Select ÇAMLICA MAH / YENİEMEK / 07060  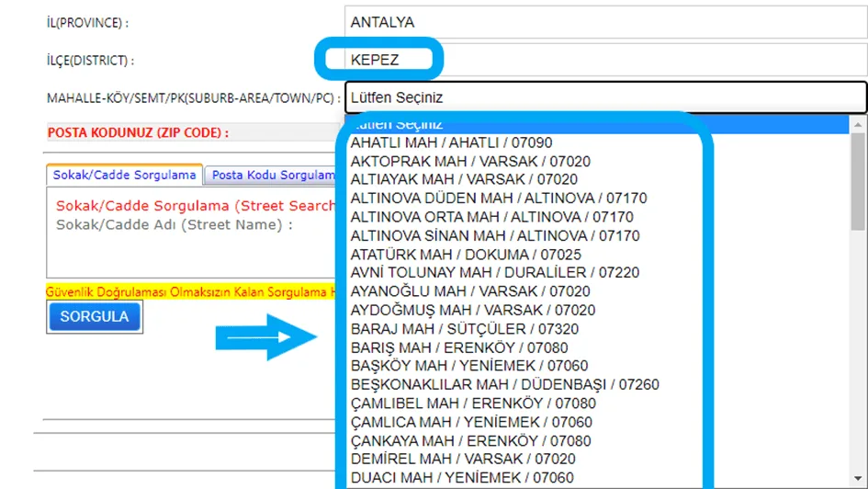(597, 423)
